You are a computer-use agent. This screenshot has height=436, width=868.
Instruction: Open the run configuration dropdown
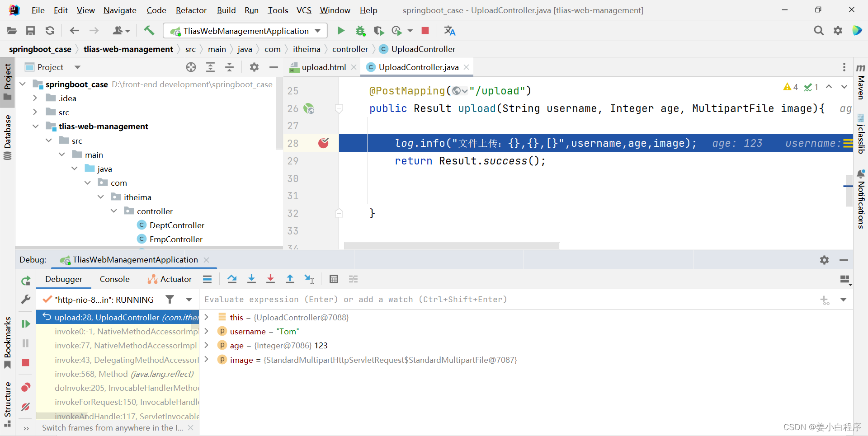click(319, 31)
